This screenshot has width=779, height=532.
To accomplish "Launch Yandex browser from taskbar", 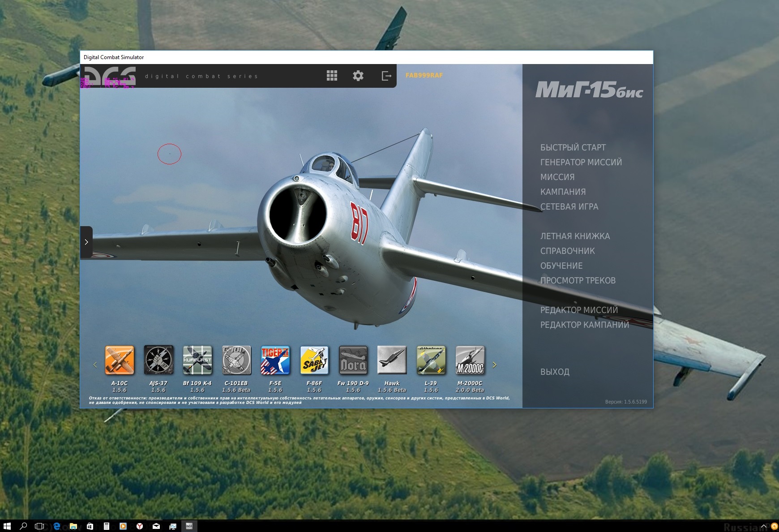I will click(x=140, y=526).
